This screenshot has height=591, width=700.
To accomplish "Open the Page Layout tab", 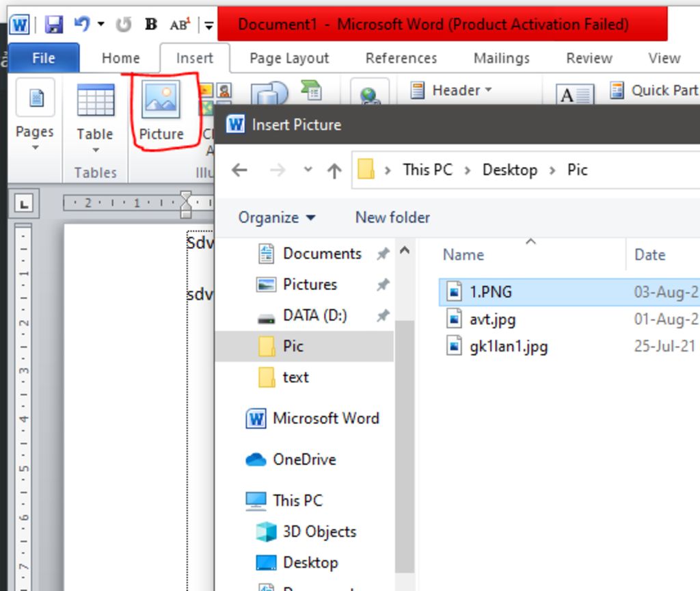I will coord(289,58).
